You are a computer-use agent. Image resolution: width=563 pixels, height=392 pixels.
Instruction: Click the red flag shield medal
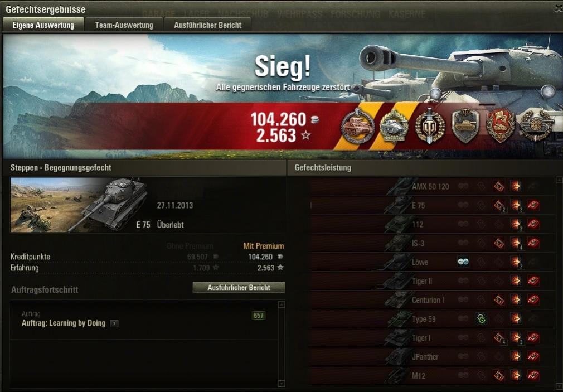[x=501, y=126]
